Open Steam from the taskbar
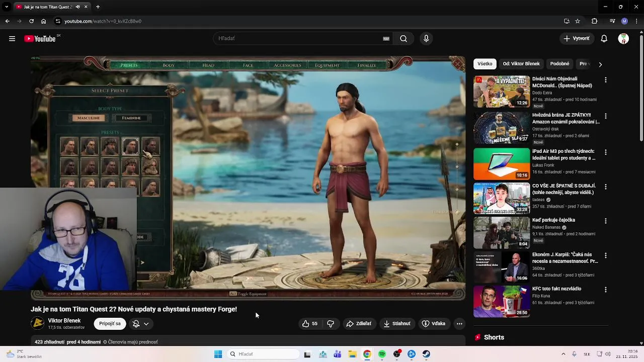The width and height of the screenshot is (644, 362). 426,354
